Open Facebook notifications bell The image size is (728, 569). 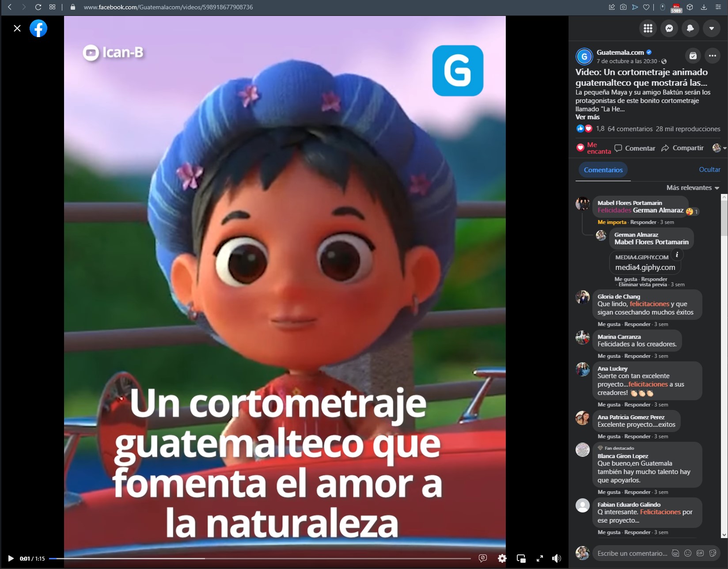[x=690, y=28]
